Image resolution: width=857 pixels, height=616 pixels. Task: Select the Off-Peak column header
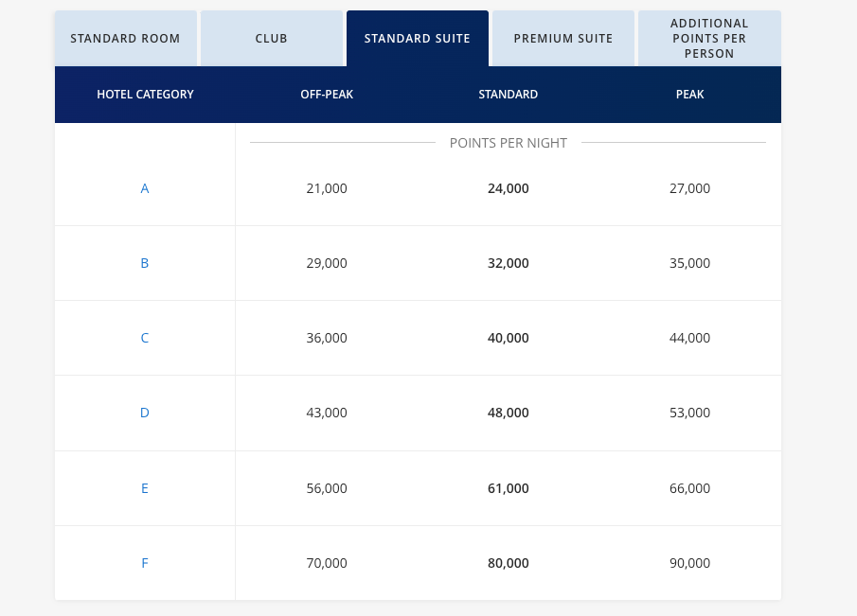pos(326,94)
